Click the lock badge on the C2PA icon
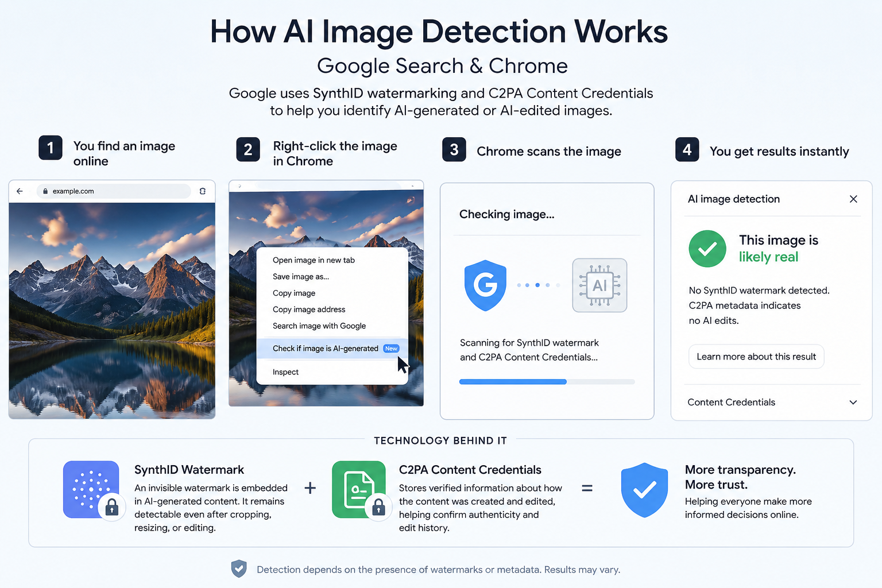Viewport: 882px width, 588px height. pos(378,507)
